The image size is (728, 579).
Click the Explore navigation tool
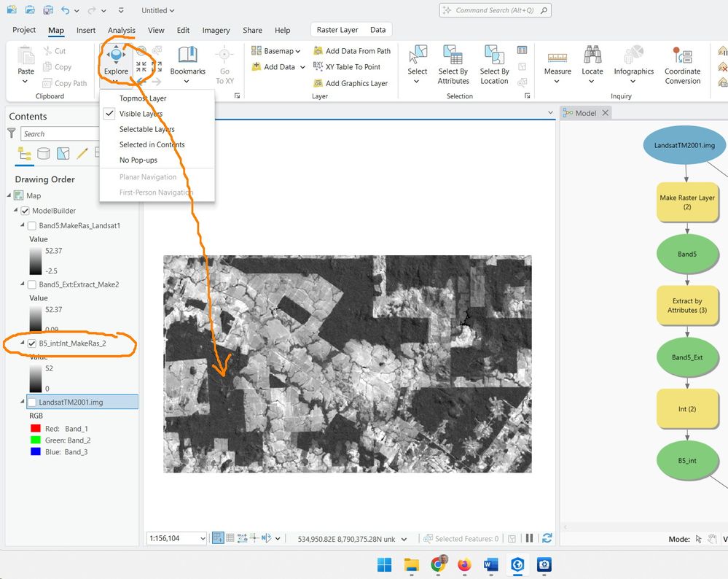115,60
